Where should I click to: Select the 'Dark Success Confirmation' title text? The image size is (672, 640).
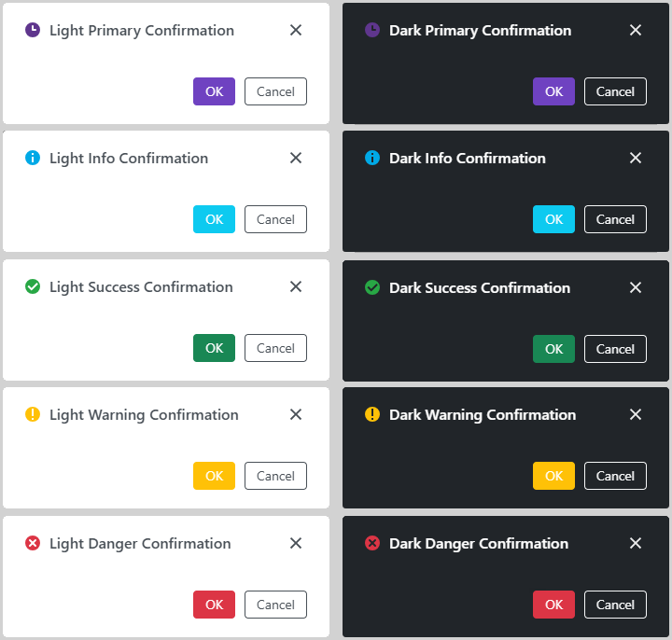(x=480, y=288)
